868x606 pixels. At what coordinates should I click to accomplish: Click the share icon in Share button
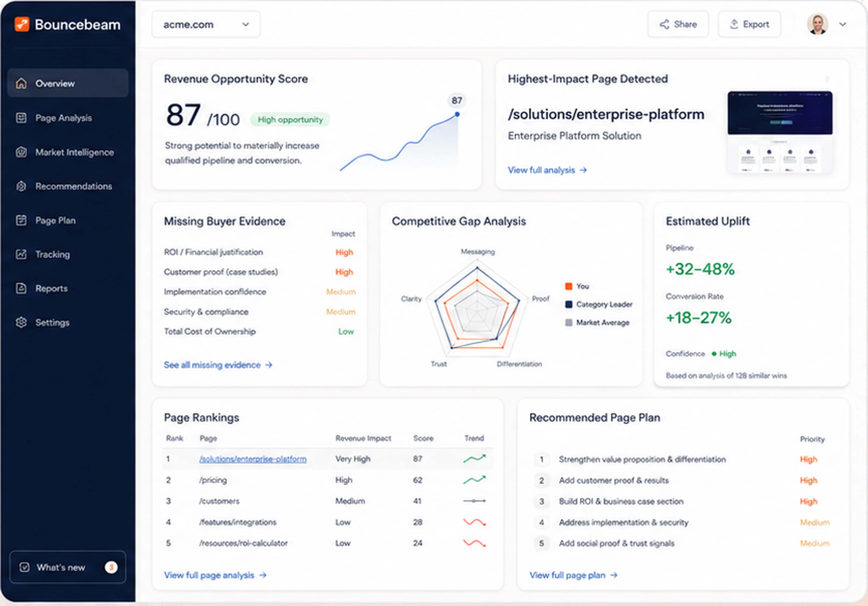(x=664, y=24)
